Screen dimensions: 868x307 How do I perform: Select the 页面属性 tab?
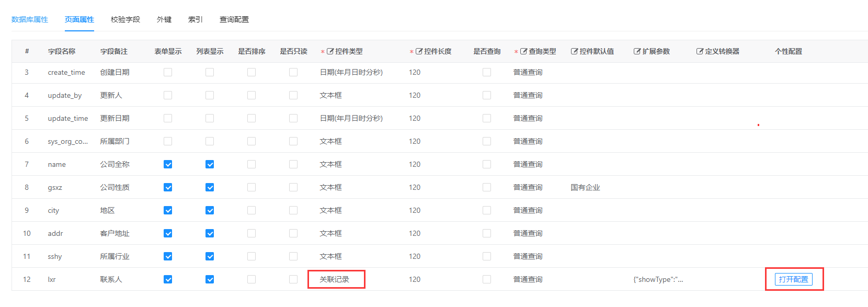(79, 19)
